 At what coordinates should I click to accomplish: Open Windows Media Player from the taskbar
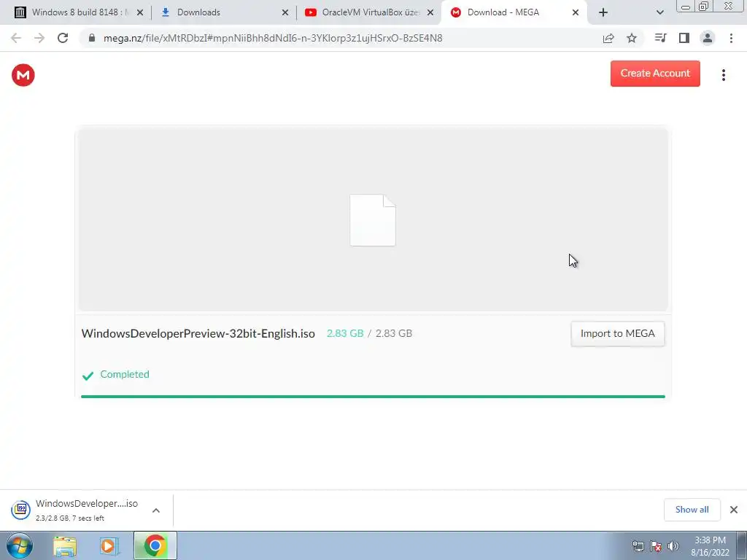(109, 546)
